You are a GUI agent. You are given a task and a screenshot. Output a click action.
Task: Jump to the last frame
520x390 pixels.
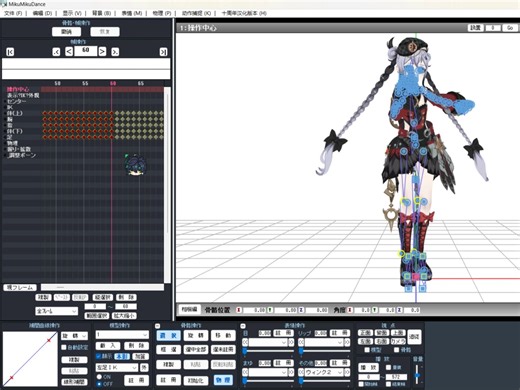click(163, 52)
